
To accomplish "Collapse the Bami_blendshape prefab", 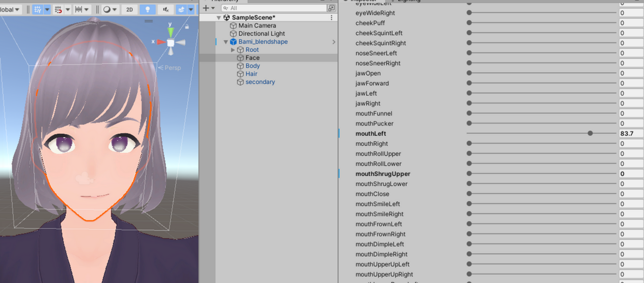I will 226,42.
